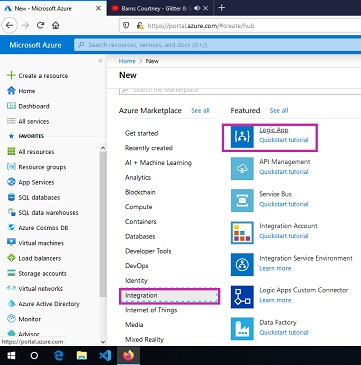Select Analytics marketplace category
This screenshot has height=365, width=361.
click(138, 177)
